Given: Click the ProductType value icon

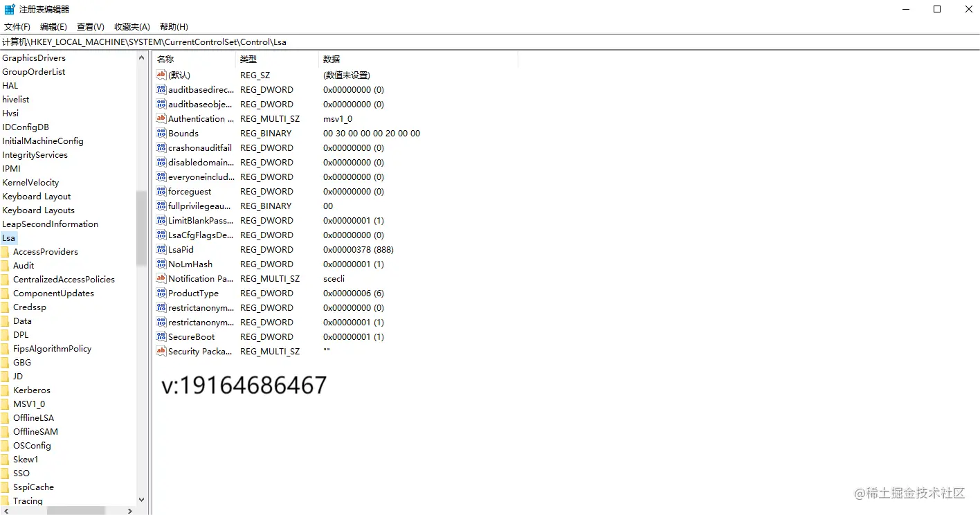Looking at the screenshot, I should coord(161,293).
